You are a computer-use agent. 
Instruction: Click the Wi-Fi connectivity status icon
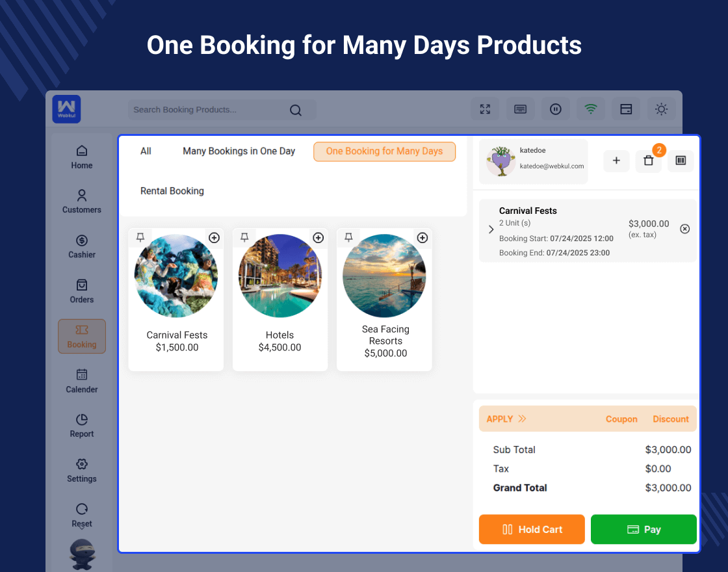coord(591,109)
